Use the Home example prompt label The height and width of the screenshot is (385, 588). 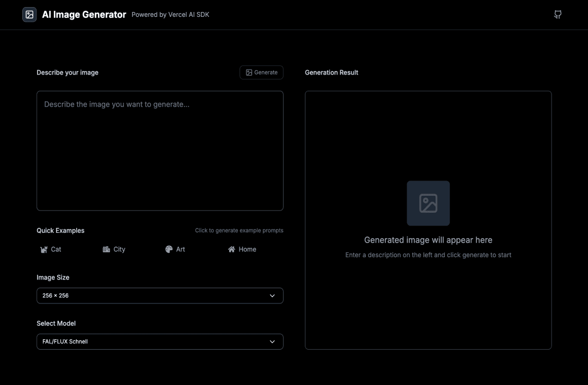[x=247, y=250]
